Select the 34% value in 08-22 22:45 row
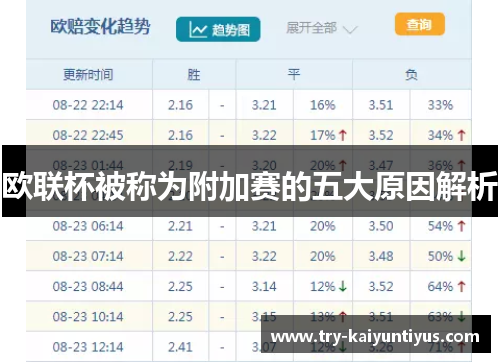 [440, 135]
